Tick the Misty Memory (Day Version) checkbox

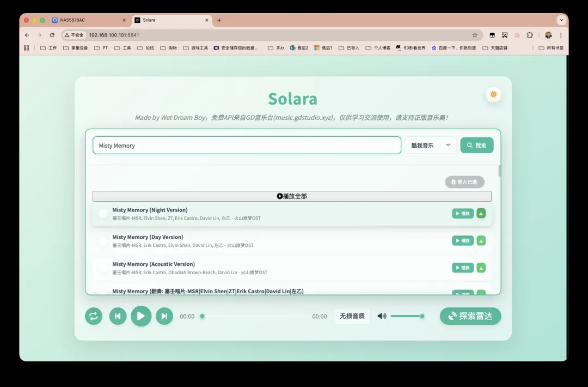point(103,241)
